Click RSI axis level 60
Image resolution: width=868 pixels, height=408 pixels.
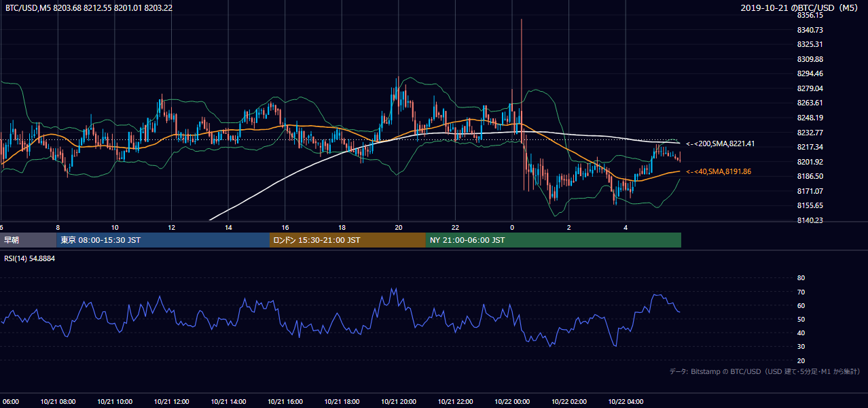coord(801,305)
